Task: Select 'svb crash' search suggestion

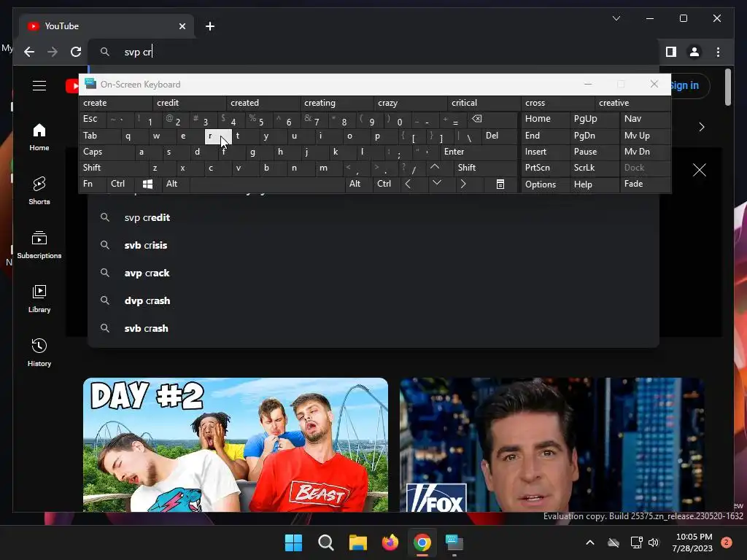Action: tap(373, 328)
